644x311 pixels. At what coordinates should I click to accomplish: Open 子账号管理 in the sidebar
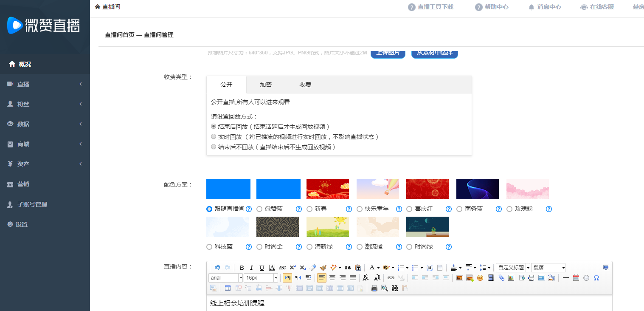coord(45,204)
